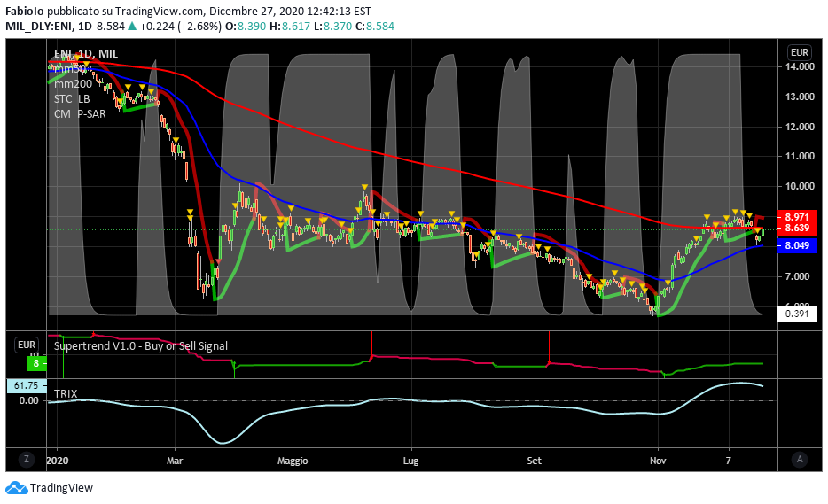Open the EUR currency selector on price axis
Image resolution: width=828 pixels, height=504 pixels.
800,52
